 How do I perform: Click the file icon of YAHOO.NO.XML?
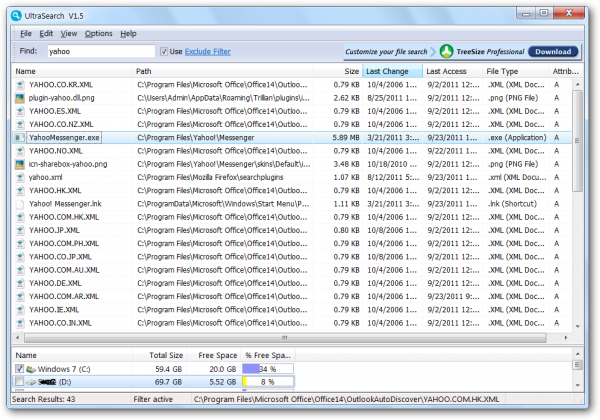pyautogui.click(x=20, y=151)
